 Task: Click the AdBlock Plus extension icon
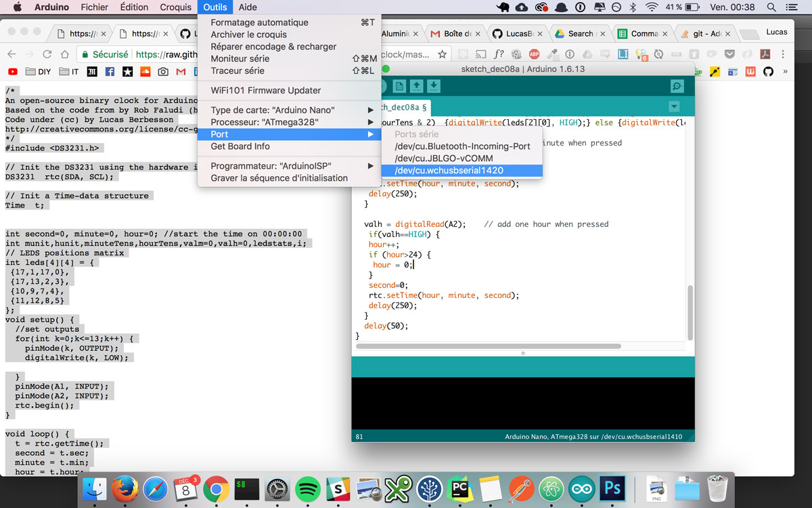click(x=534, y=54)
